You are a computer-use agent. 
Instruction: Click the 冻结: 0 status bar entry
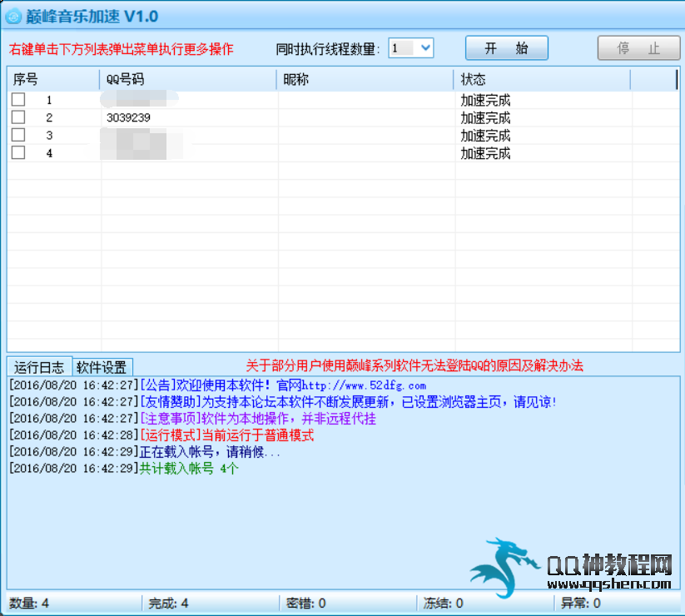[443, 604]
